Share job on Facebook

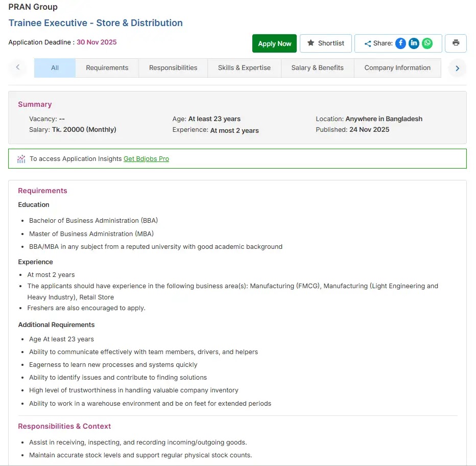tap(400, 43)
